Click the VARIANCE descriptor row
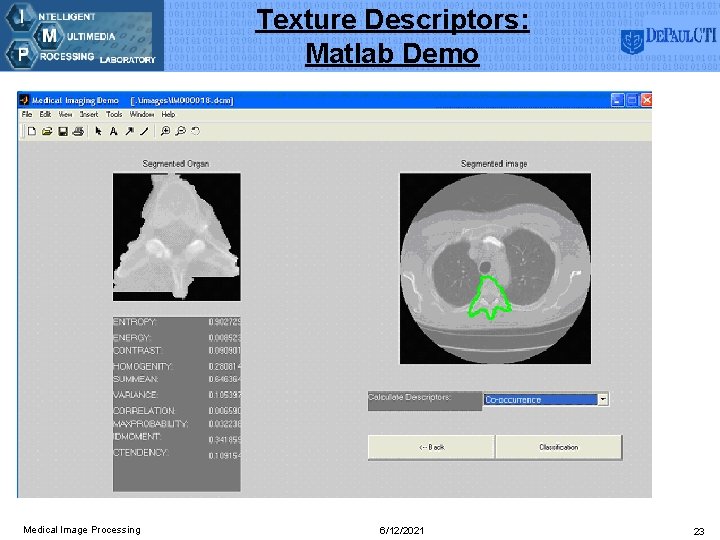This screenshot has height=540, width=720. click(x=177, y=394)
